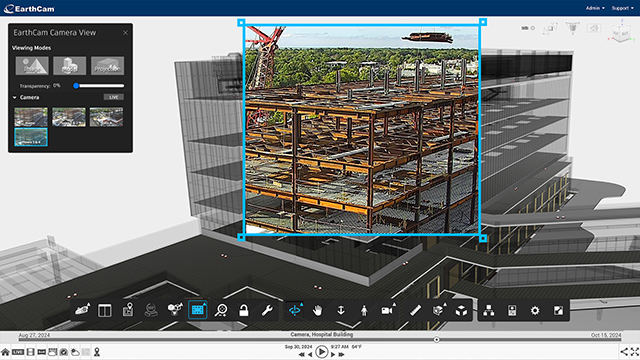Select the highlighted blue camera thumbnail
The width and height of the screenshot is (640, 360).
pyautogui.click(x=31, y=137)
